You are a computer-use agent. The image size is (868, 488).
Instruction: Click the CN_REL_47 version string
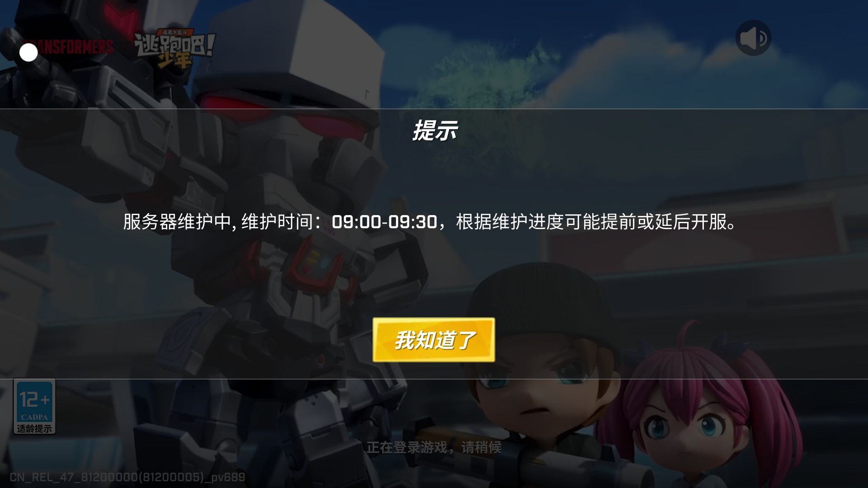pyautogui.click(x=127, y=477)
